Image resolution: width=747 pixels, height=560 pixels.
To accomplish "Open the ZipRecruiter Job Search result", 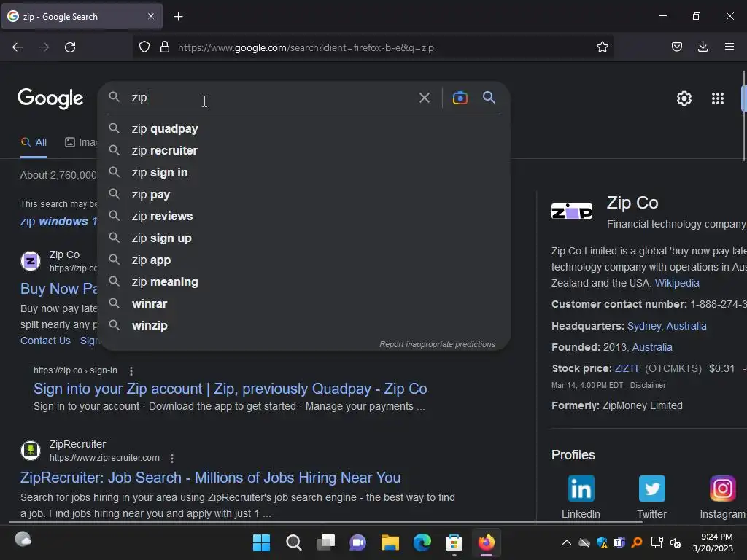I will (210, 478).
